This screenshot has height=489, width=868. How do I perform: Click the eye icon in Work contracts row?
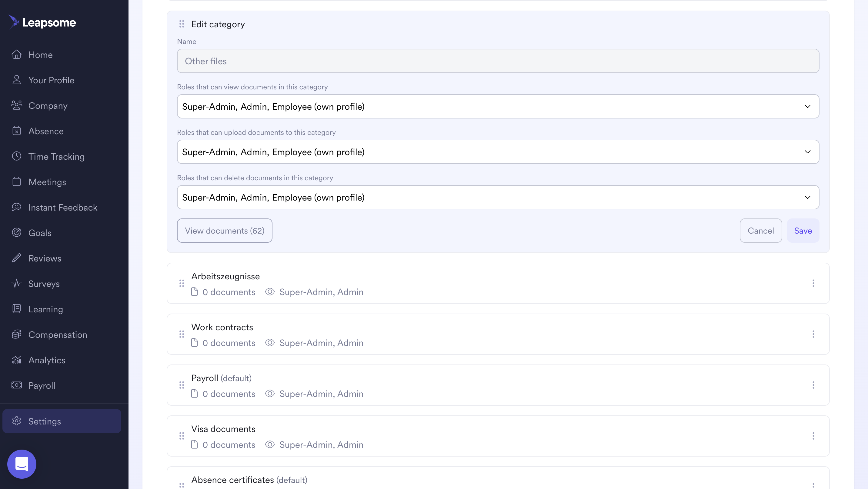coord(270,342)
